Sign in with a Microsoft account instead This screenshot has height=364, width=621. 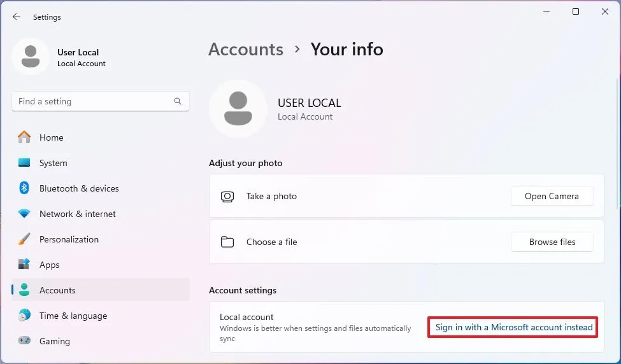513,327
